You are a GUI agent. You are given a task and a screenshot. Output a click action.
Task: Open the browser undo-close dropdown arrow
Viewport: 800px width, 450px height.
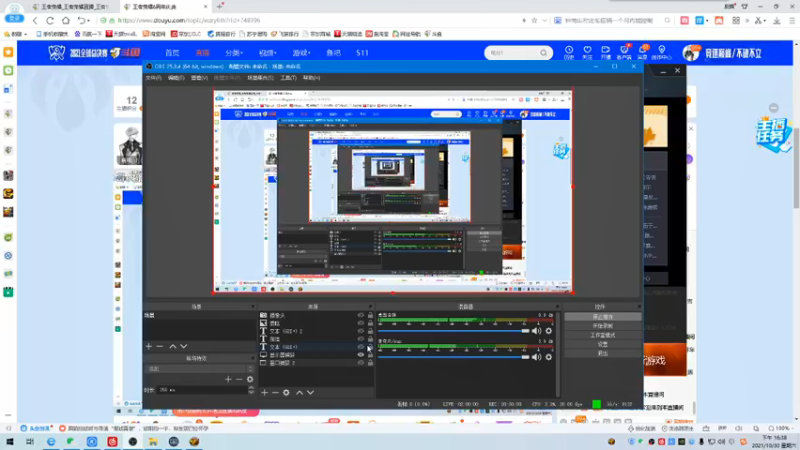pos(89,21)
